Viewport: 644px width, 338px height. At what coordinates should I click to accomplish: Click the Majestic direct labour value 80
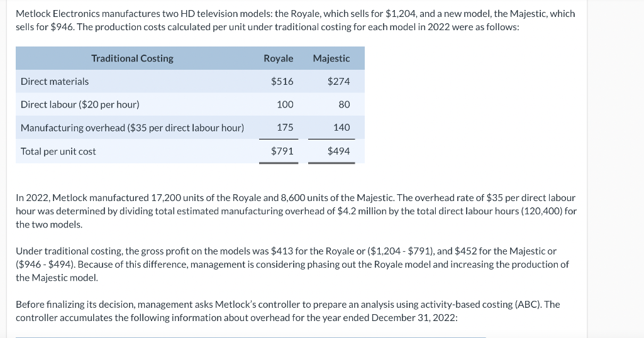pos(344,104)
